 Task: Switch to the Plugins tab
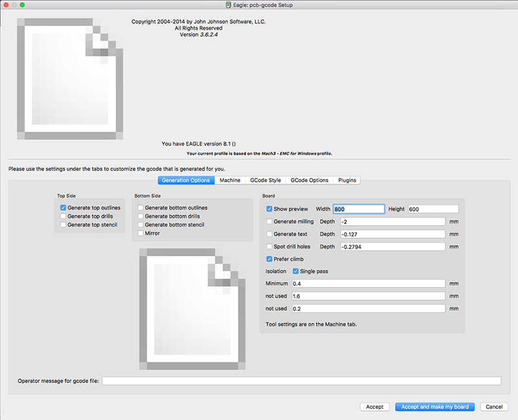347,181
